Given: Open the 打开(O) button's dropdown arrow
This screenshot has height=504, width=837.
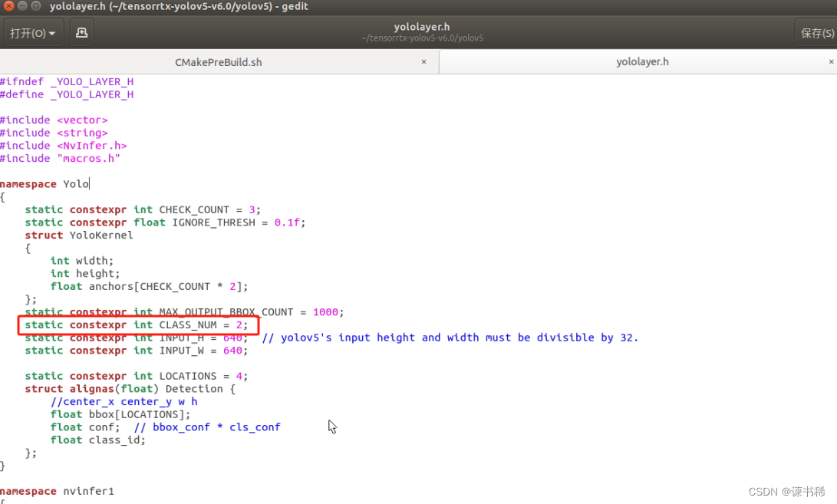Looking at the screenshot, I should pos(51,32).
